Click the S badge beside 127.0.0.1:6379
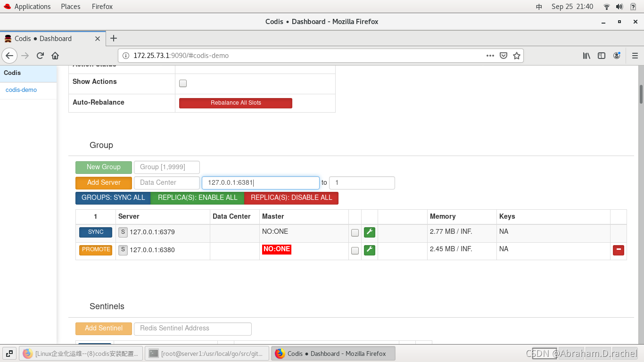 (123, 232)
